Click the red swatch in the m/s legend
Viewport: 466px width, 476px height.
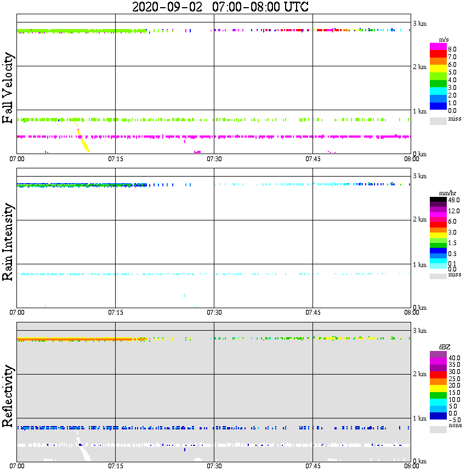438,54
